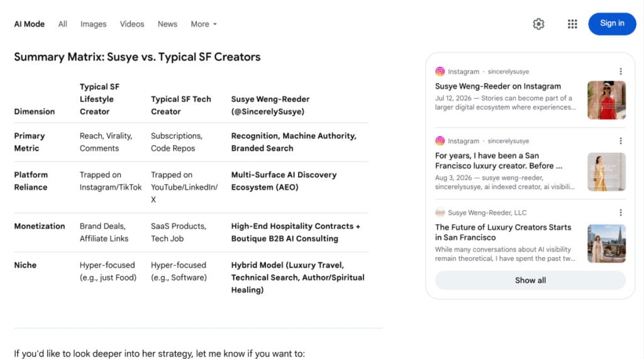Image resolution: width=644 pixels, height=359 pixels.
Task: Click 'Typical SF Tech Creator' column header
Action: pyautogui.click(x=180, y=105)
